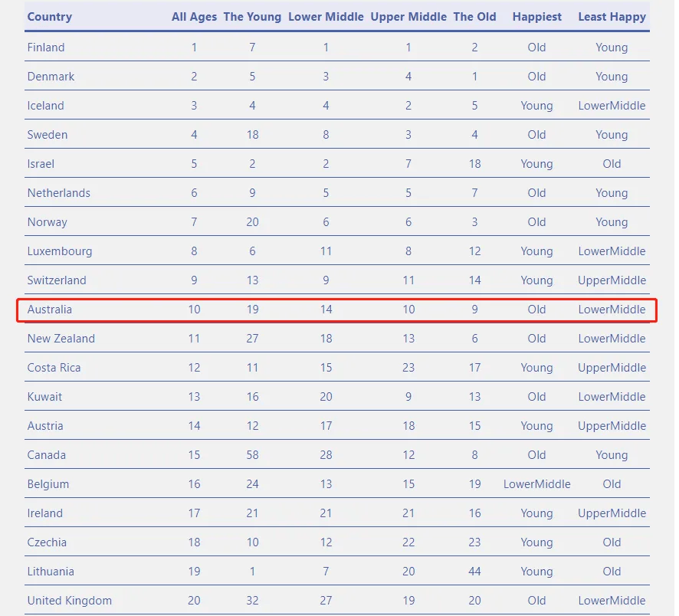Click the United Kingdom country name
Screen dimensions: 679x616
[70, 601]
